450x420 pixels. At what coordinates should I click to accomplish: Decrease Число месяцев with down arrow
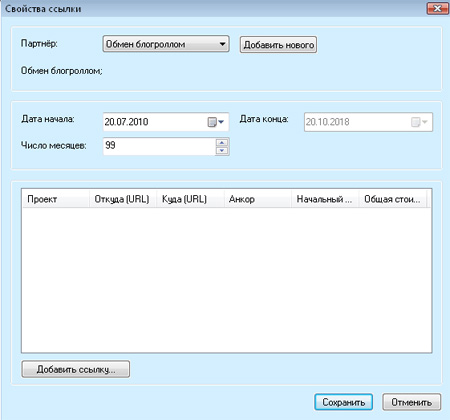[222, 151]
